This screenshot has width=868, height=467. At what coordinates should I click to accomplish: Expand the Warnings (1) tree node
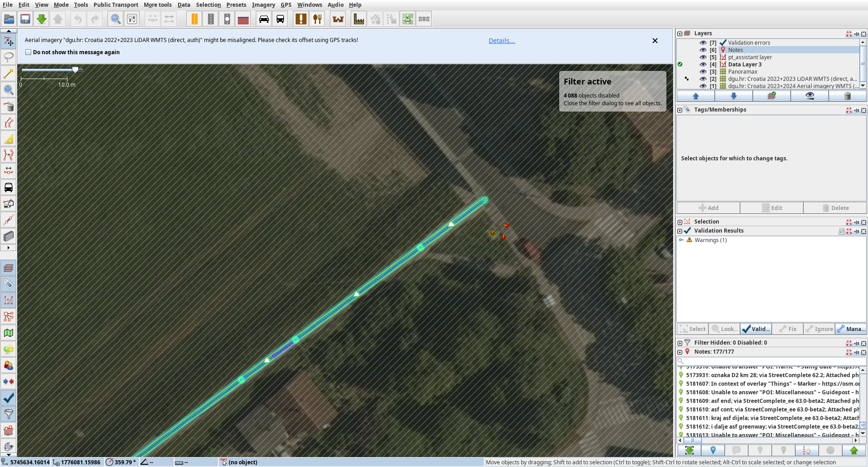click(681, 240)
